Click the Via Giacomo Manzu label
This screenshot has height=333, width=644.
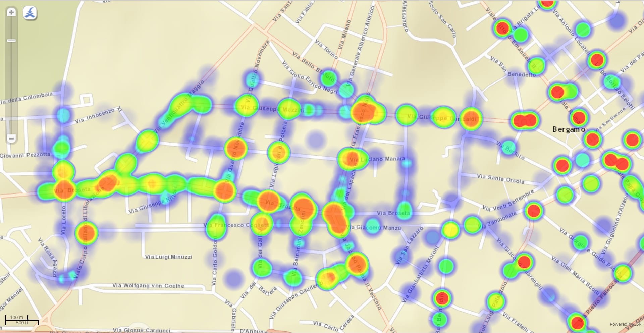coord(375,228)
